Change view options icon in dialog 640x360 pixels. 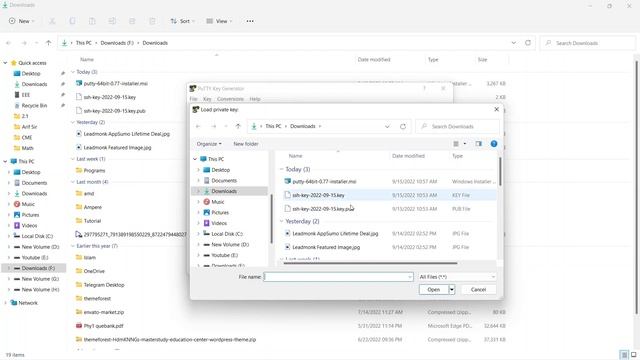(456, 144)
